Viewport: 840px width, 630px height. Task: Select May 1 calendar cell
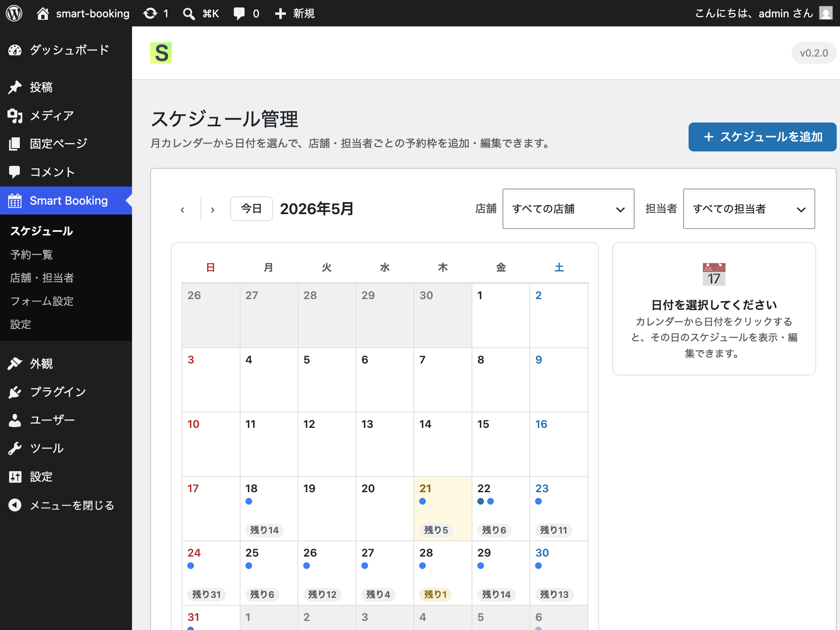coord(501,316)
